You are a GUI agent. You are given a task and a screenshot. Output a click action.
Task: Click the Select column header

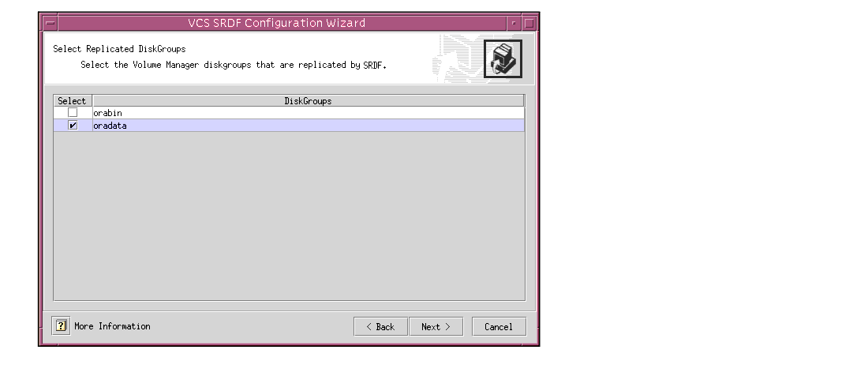pyautogui.click(x=73, y=101)
